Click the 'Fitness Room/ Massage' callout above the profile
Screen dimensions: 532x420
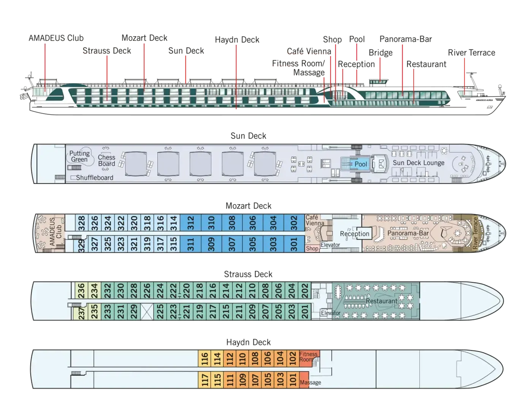tap(298, 68)
